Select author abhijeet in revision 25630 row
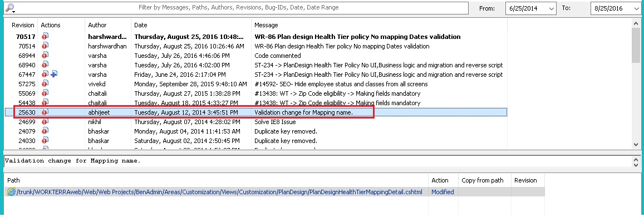Image resolution: width=644 pixels, height=222 pixels. click(x=99, y=112)
